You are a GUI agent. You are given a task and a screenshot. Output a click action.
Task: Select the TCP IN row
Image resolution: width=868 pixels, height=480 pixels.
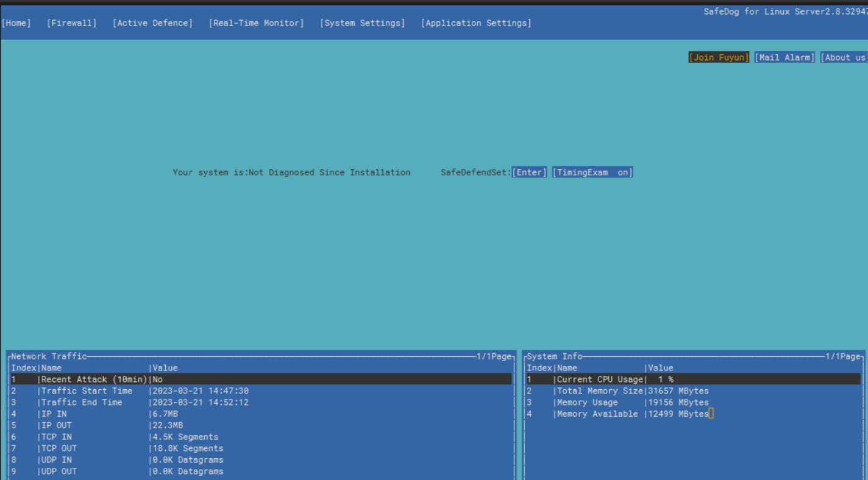click(x=261, y=437)
